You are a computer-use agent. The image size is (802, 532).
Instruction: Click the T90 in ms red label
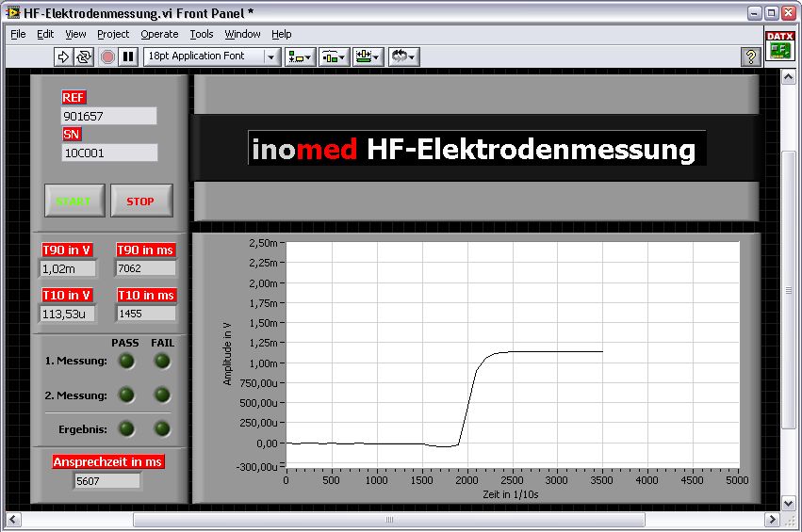[145, 250]
